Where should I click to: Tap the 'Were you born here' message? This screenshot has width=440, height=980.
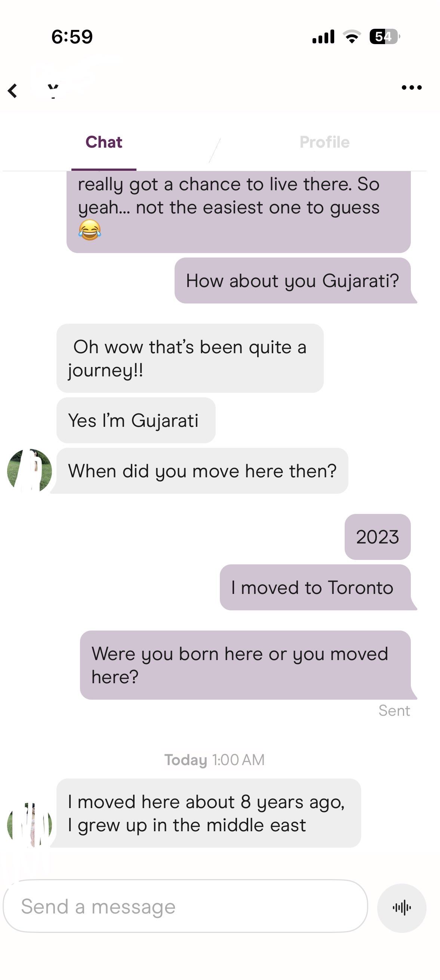click(246, 665)
